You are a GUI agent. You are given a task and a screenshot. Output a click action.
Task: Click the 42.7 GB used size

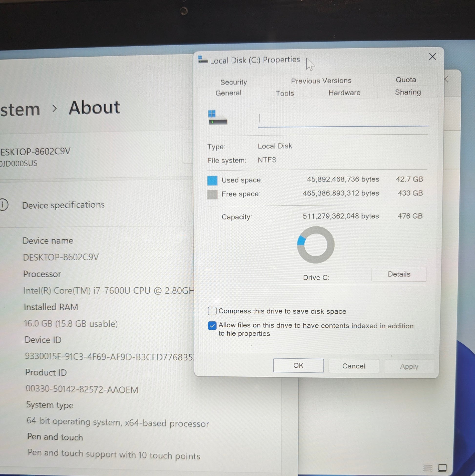click(409, 179)
